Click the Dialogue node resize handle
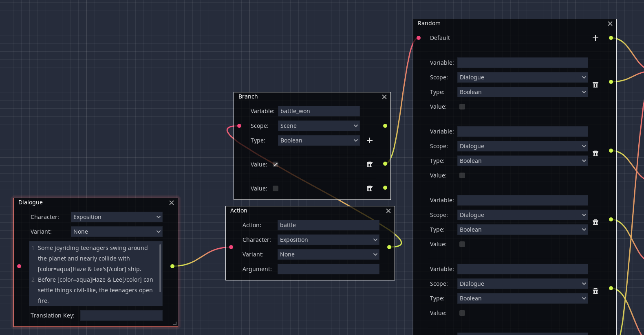 [175, 324]
